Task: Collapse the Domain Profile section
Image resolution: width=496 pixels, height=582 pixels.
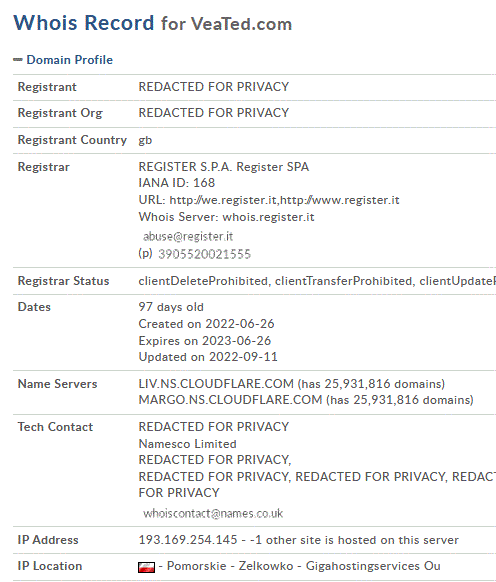Action: point(18,60)
